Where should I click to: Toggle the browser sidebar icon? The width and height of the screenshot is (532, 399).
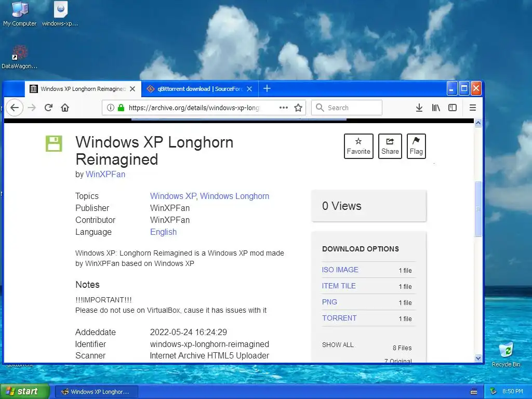[453, 108]
